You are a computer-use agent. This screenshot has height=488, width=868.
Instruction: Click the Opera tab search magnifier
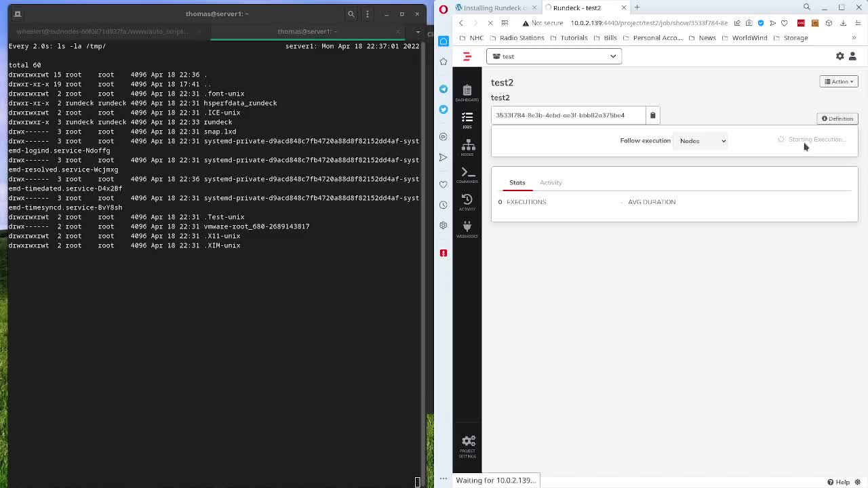[x=807, y=7]
